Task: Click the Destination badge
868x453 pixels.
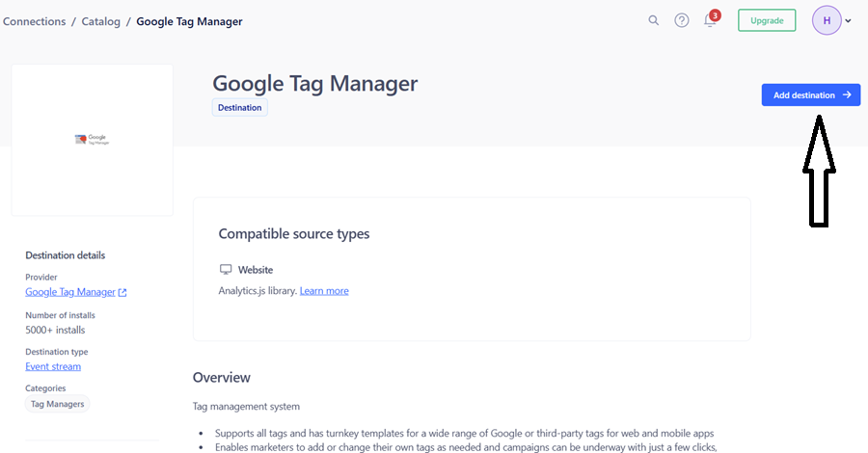Action: (x=240, y=107)
